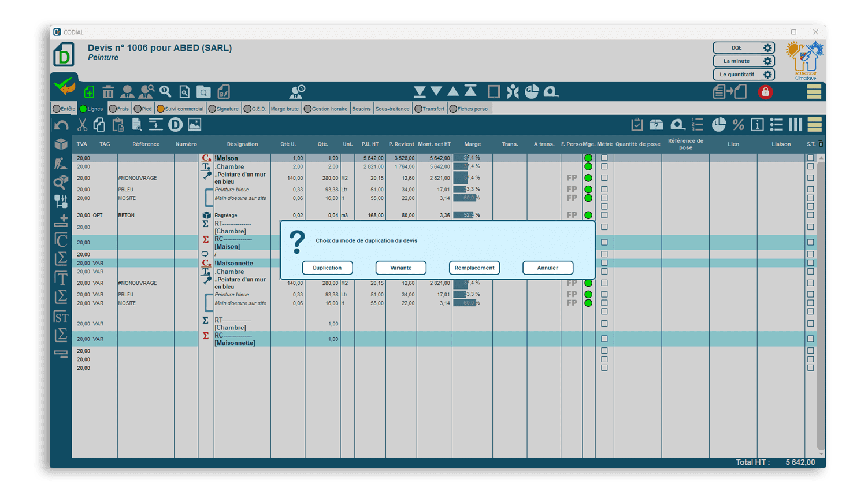The image size is (868, 493).
Task: Click the scissors cut icon
Action: 82,125
